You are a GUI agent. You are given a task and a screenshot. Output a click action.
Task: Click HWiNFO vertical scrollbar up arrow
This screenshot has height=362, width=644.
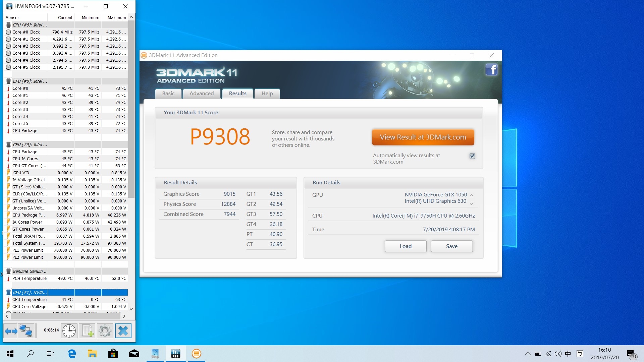(x=131, y=17)
